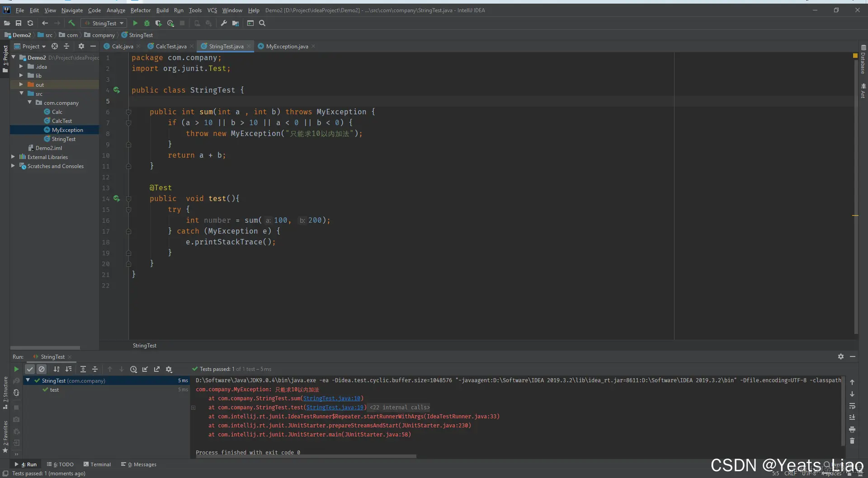This screenshot has height=478, width=868.
Task: Click the Synchronize files toolbar icon
Action: (x=30, y=23)
